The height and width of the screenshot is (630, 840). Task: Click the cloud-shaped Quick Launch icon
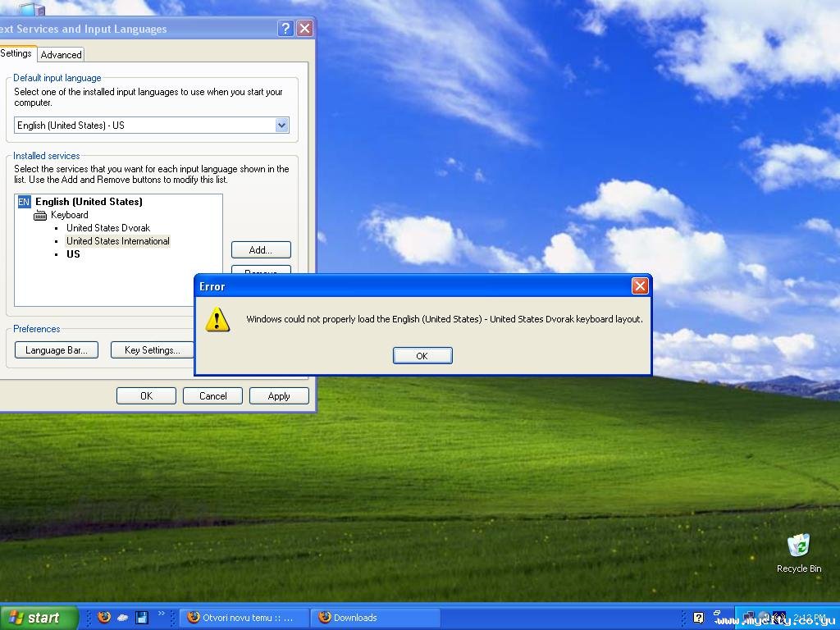(x=123, y=618)
